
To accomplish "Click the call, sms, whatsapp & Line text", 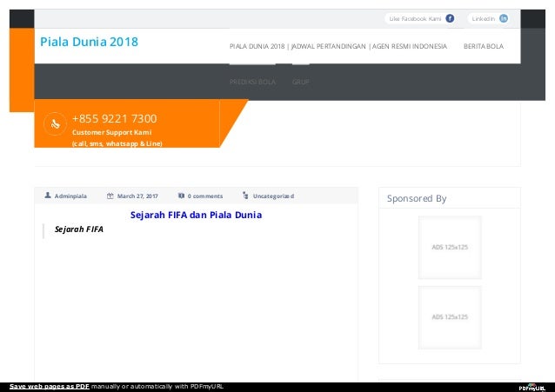I will click(117, 143).
